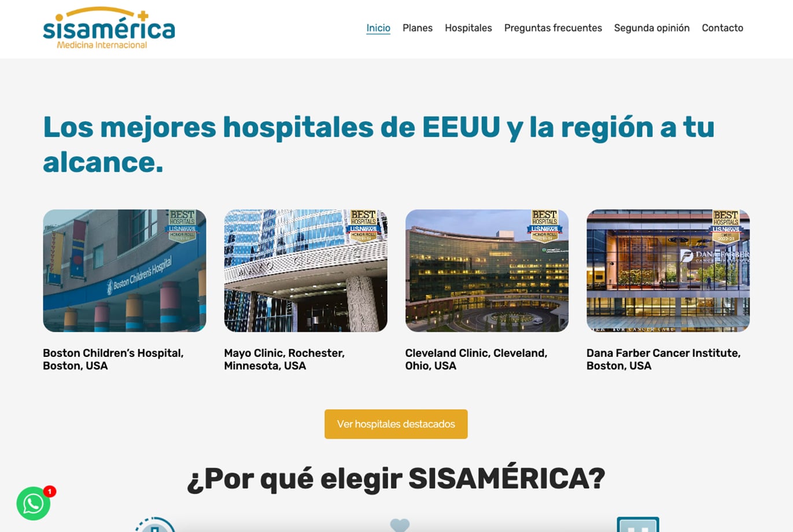Screen dimensions: 793x532
Task: Click the Contacto nav link
Action: pyautogui.click(x=722, y=28)
